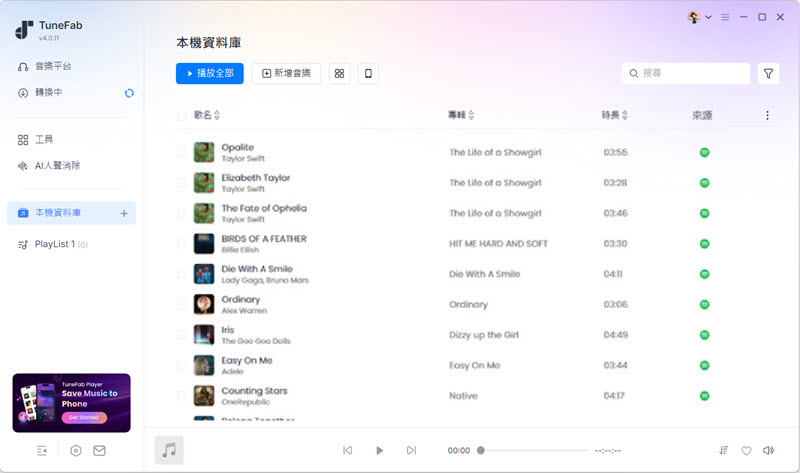Open play order sort icon in player
The height and width of the screenshot is (473, 800).
click(x=723, y=451)
